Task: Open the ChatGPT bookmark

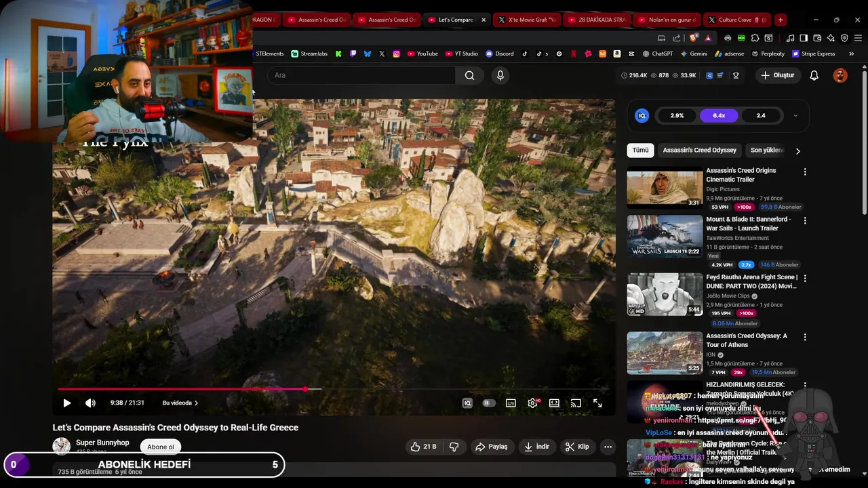Action: click(658, 54)
